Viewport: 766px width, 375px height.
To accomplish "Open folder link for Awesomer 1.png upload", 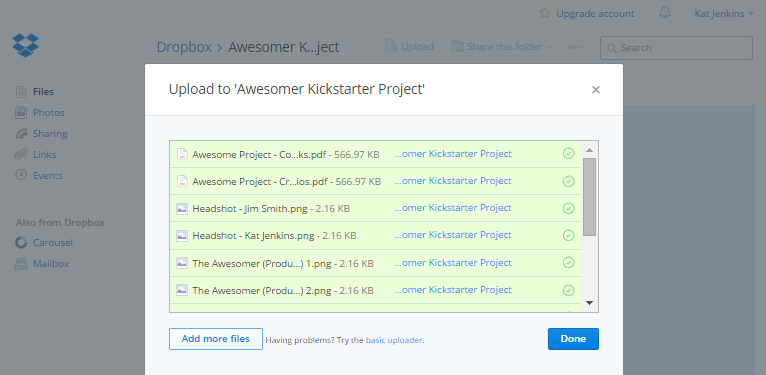I will point(453,262).
